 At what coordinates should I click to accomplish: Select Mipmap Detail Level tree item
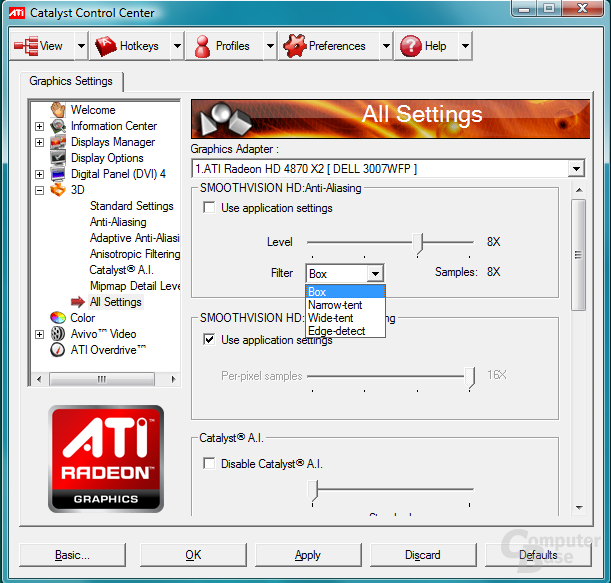pos(135,286)
